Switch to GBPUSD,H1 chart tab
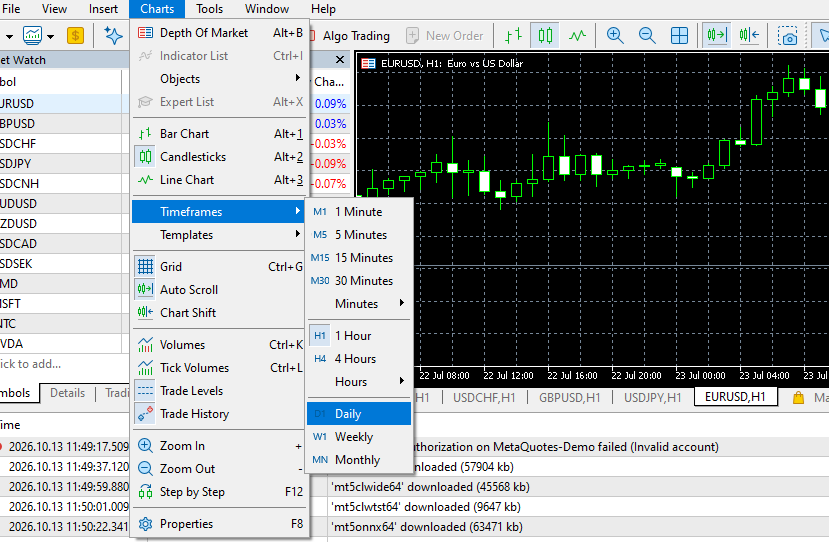829x542 pixels. (569, 398)
